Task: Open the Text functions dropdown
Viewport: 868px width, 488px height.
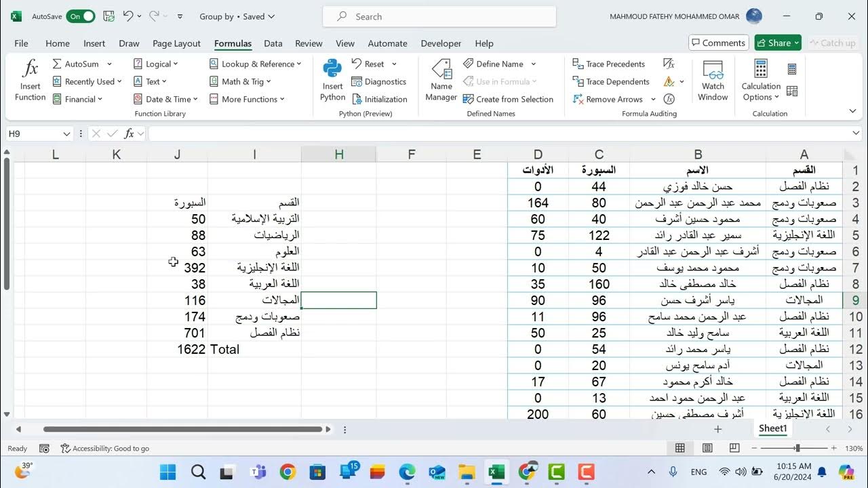Action: [151, 81]
